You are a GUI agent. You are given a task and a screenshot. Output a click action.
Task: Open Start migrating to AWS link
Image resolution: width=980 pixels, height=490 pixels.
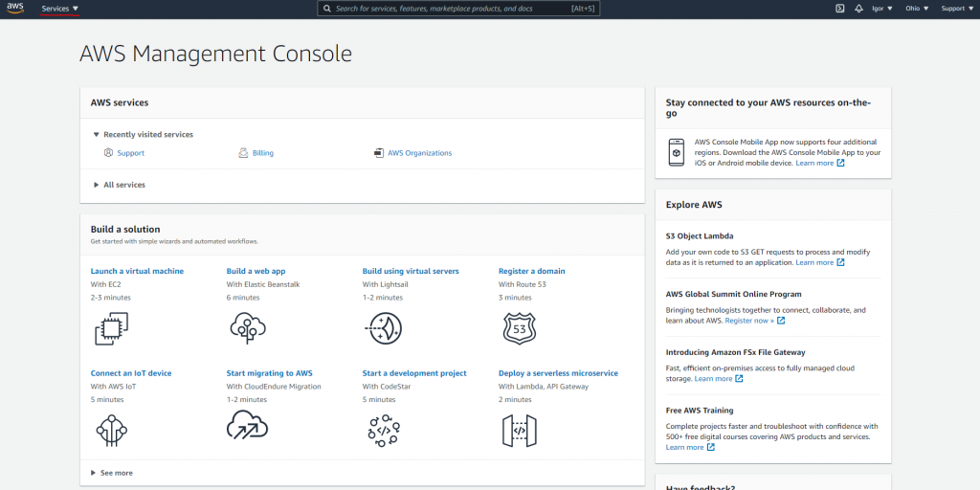(x=269, y=373)
